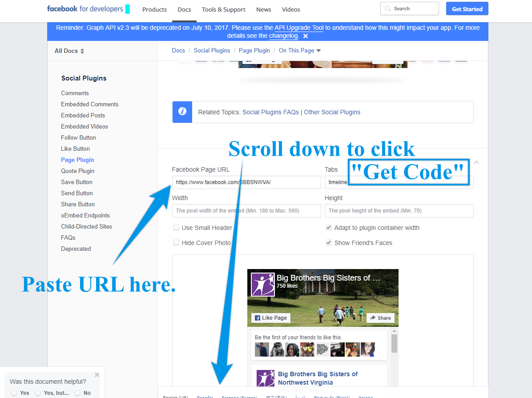Viewport: 532px width, 398px height.
Task: Open the Docs menu
Action: (x=184, y=9)
